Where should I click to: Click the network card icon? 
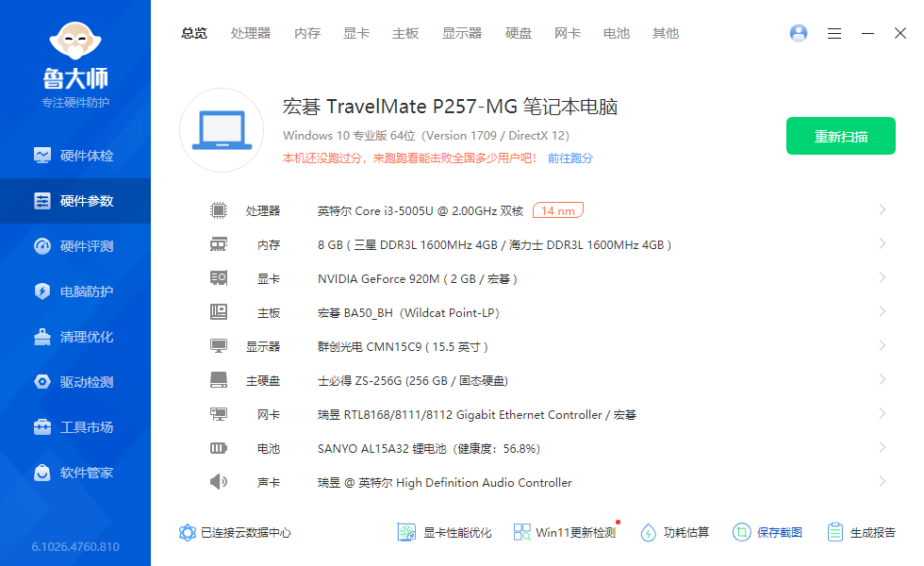219,414
